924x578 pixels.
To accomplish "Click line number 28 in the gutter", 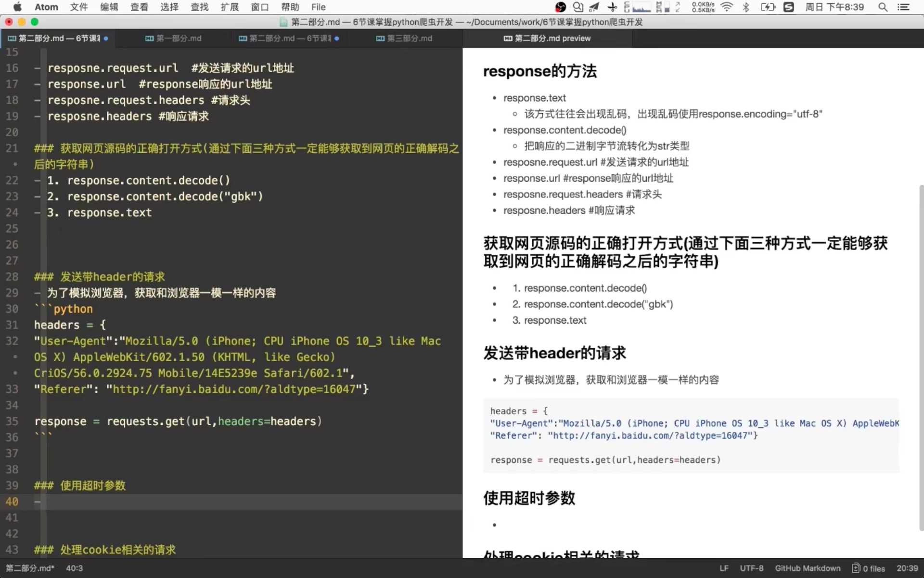I will [12, 277].
